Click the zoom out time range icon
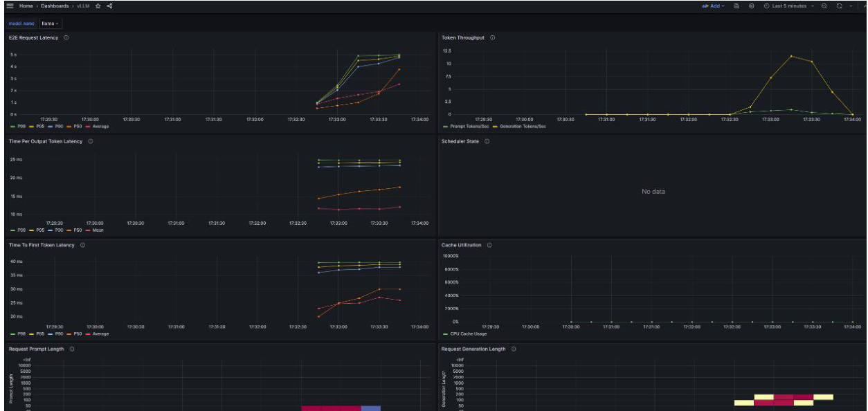This screenshot has height=411, width=868. click(x=824, y=6)
